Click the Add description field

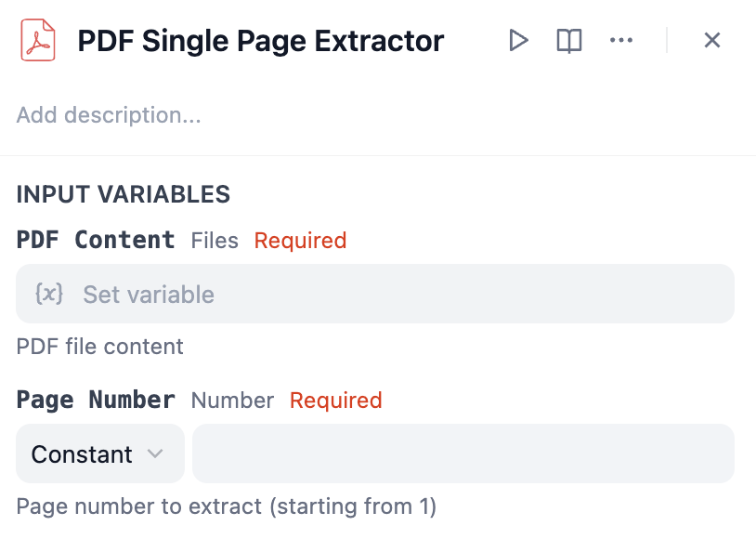pos(109,115)
